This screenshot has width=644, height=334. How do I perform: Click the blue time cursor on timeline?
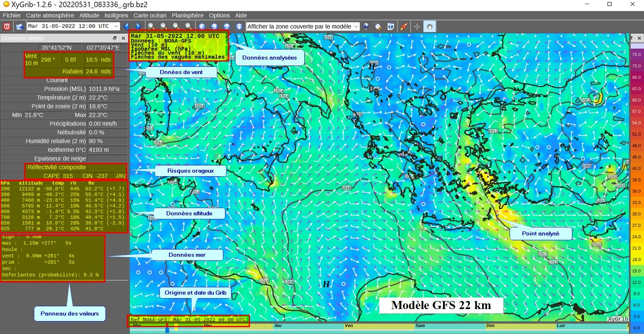tap(167, 330)
